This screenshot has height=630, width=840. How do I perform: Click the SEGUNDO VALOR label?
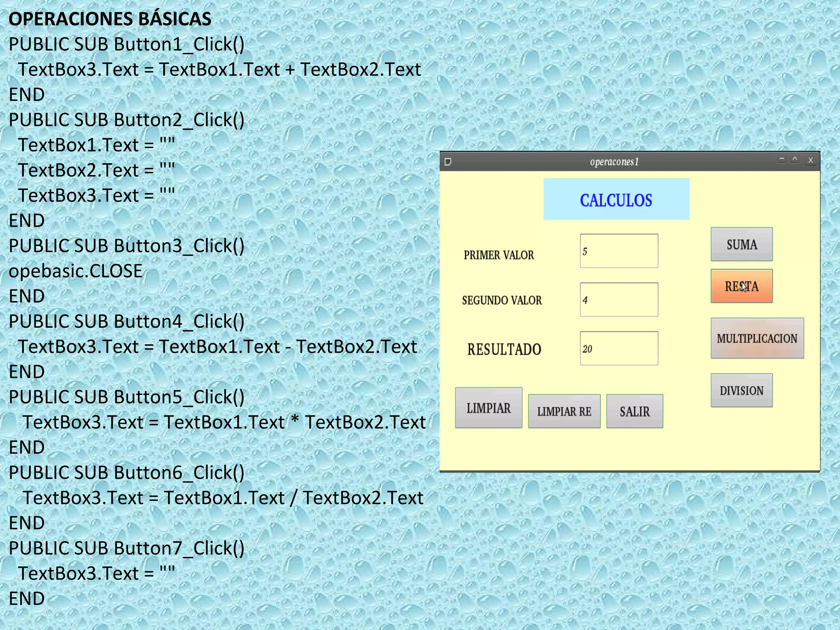[502, 300]
